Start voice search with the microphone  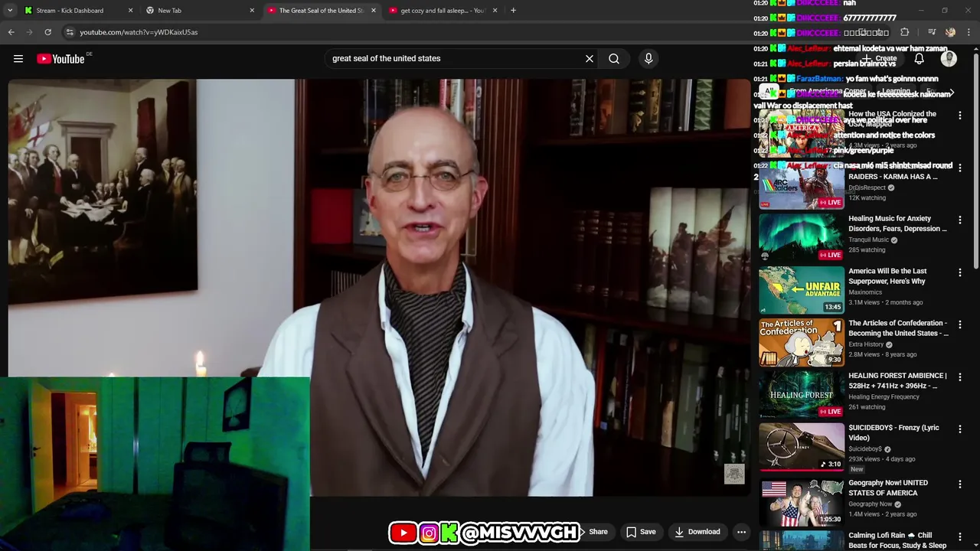pyautogui.click(x=648, y=59)
